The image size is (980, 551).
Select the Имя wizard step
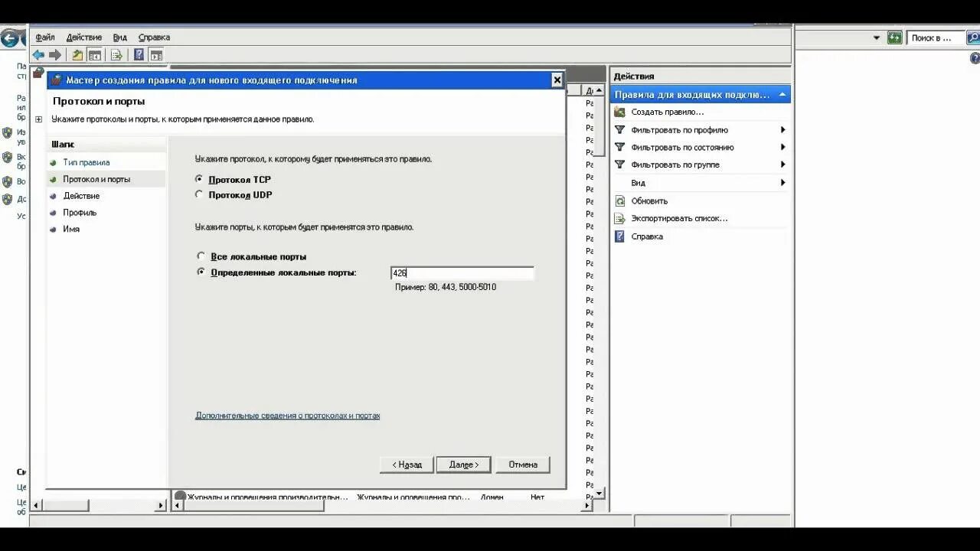tap(71, 230)
